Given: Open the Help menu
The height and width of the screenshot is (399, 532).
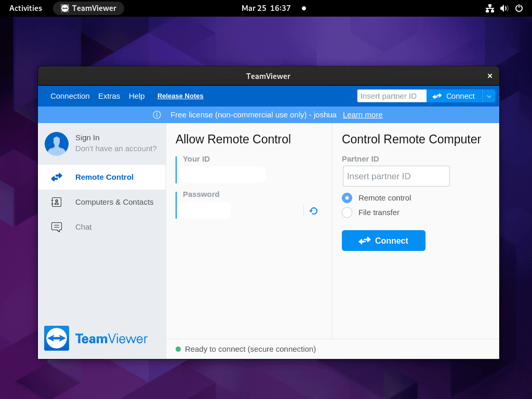Looking at the screenshot, I should (137, 96).
